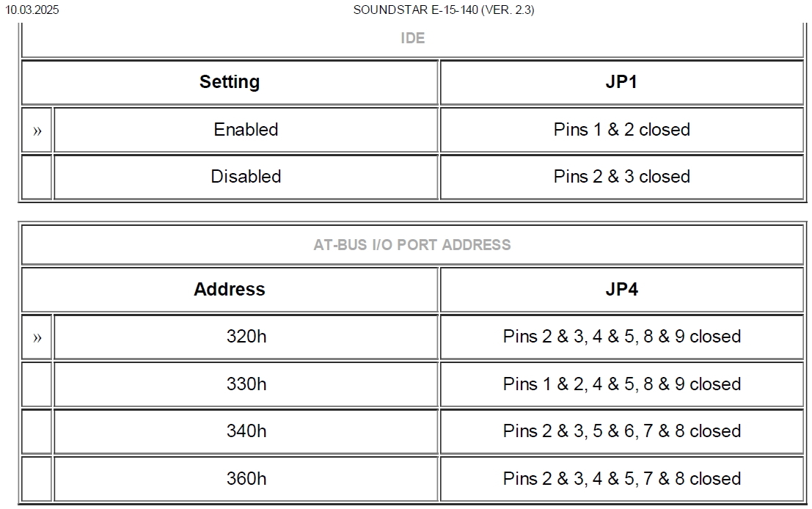This screenshot has width=812, height=509.
Task: Click the » marker beside 320h
Action: click(x=37, y=337)
